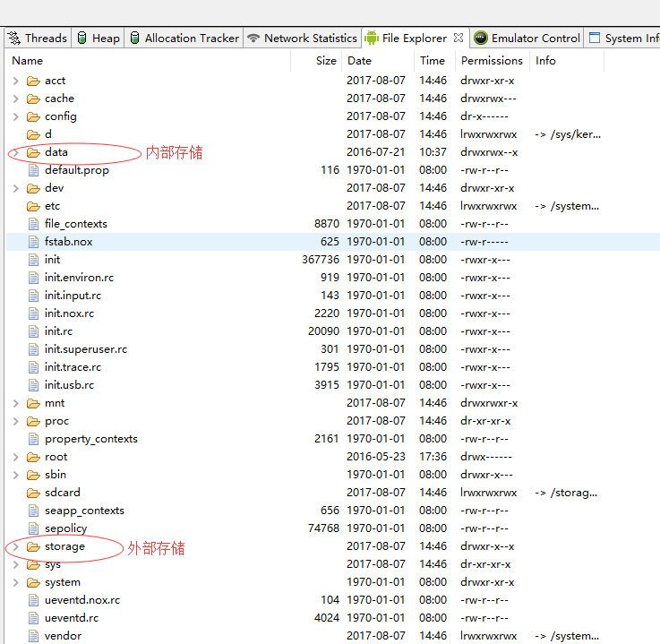
Task: Click the file_contexts file icon
Action: click(x=33, y=224)
